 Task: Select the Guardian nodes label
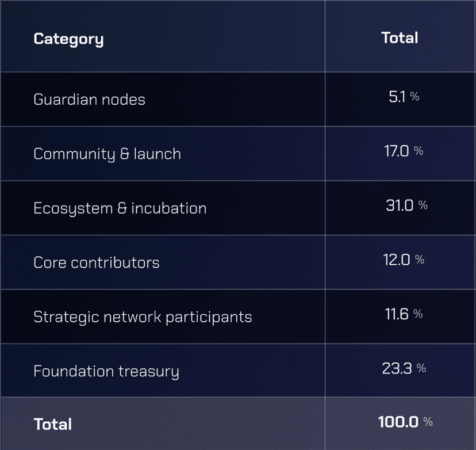click(x=89, y=100)
